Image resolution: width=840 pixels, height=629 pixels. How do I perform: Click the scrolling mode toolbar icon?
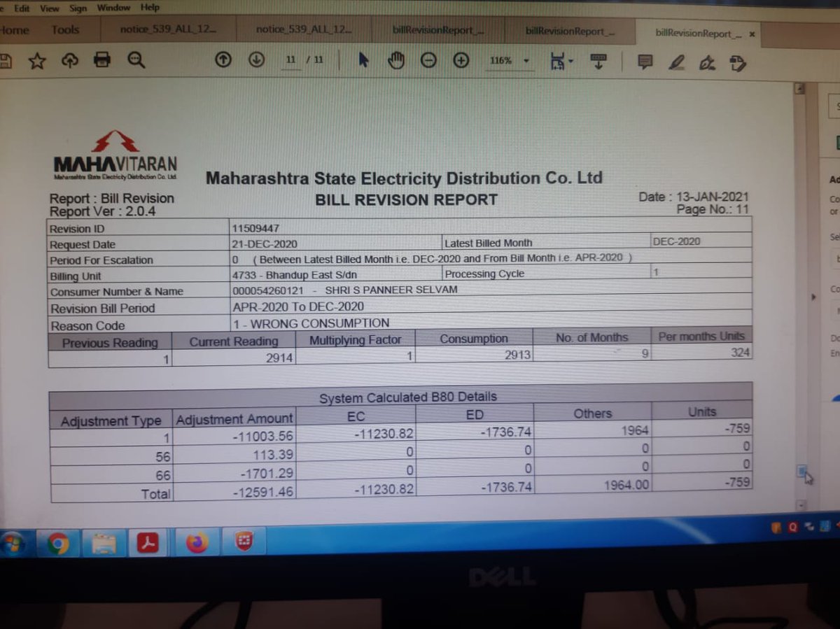[598, 62]
